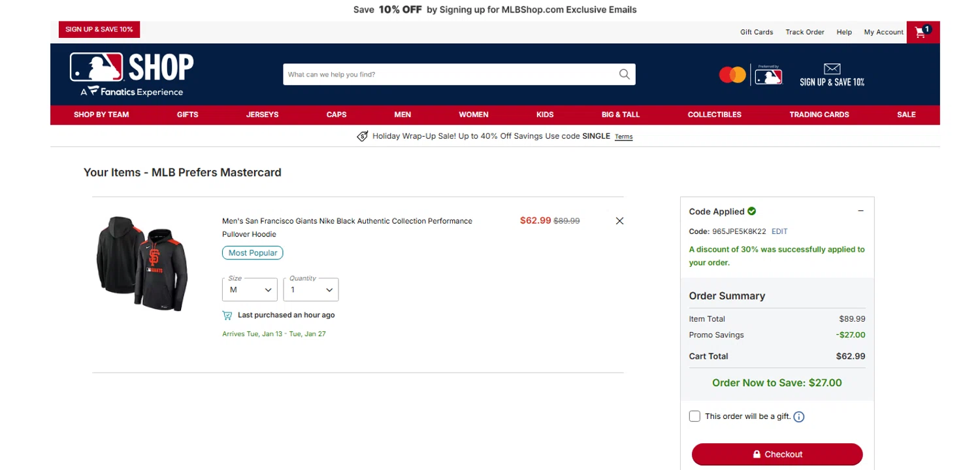Image resolution: width=980 pixels, height=470 pixels.
Task: Click the Mastercard logo in header
Action: click(x=732, y=75)
